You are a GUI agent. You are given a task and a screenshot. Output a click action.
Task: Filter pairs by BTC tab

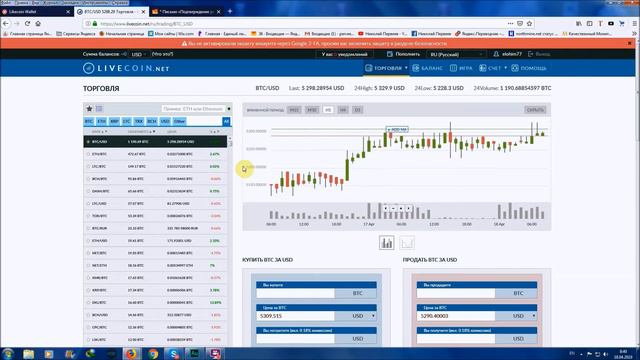pos(89,121)
